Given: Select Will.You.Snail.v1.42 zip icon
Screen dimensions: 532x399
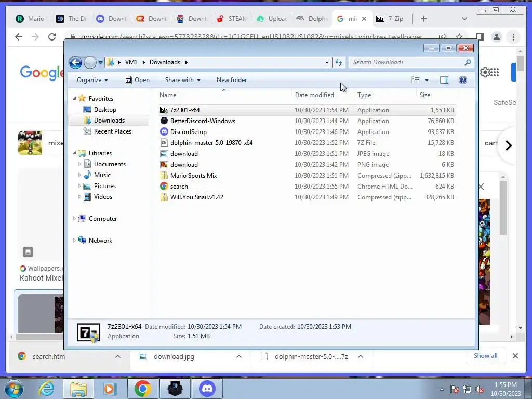Looking at the screenshot, I should coord(164,197).
